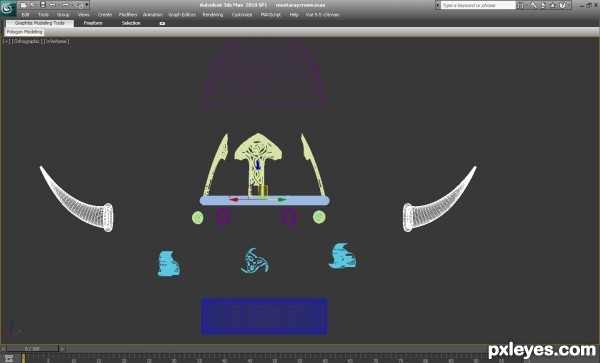This screenshot has height=363, width=600.
Task: Click the Redo arrow icon
Action: (x=65, y=5)
